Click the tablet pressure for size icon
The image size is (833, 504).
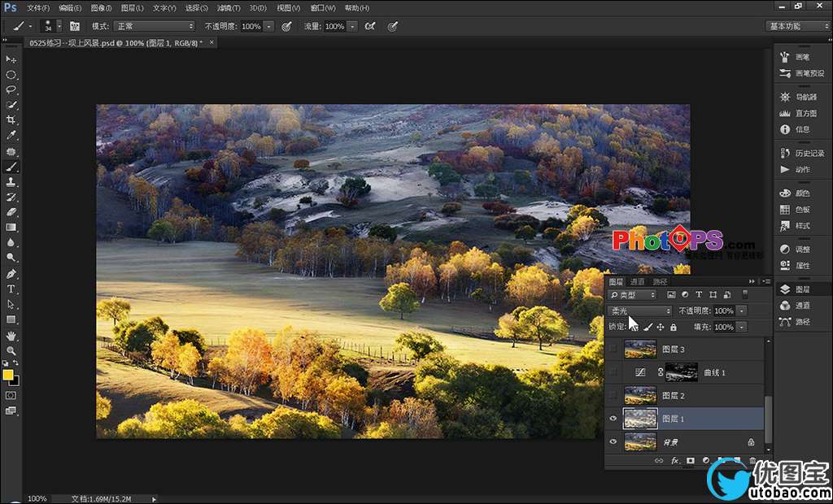393,26
